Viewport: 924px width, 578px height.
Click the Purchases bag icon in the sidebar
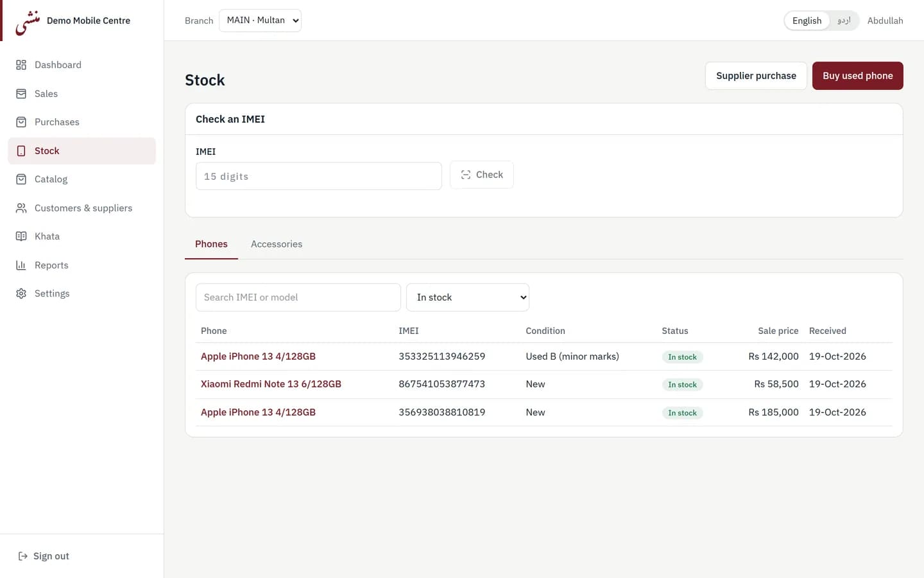coord(21,122)
